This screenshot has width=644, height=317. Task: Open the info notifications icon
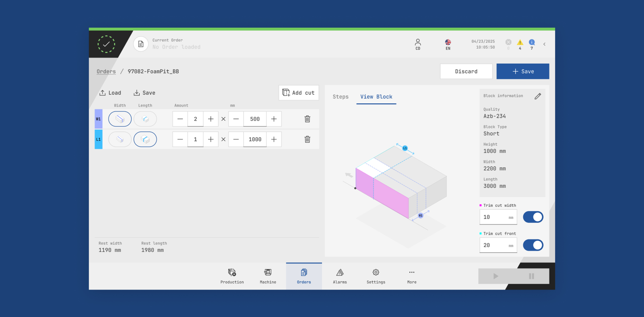point(532,43)
